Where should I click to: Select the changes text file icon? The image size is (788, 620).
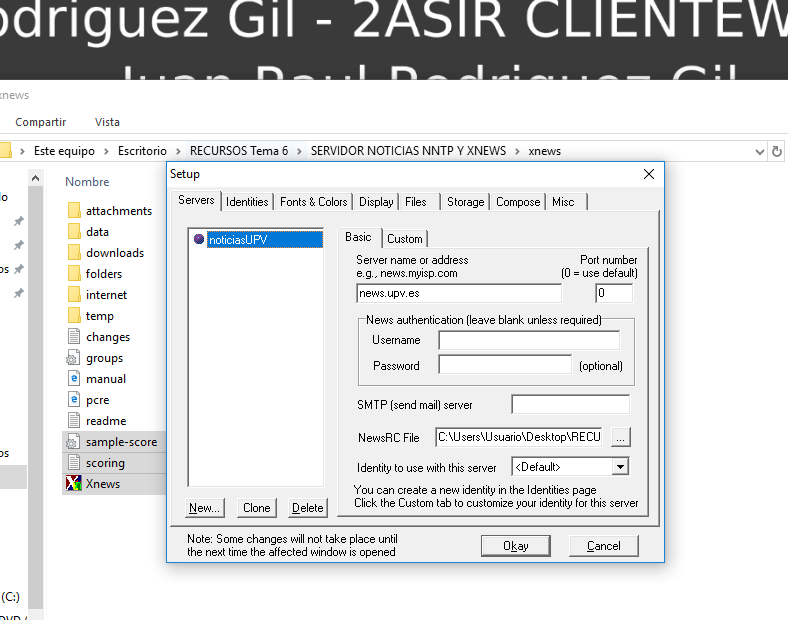[x=74, y=336]
